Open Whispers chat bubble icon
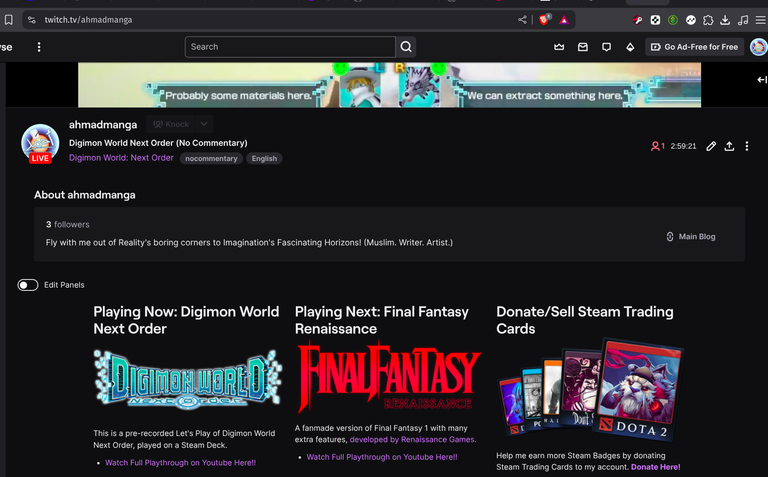The image size is (768, 477). 606,47
